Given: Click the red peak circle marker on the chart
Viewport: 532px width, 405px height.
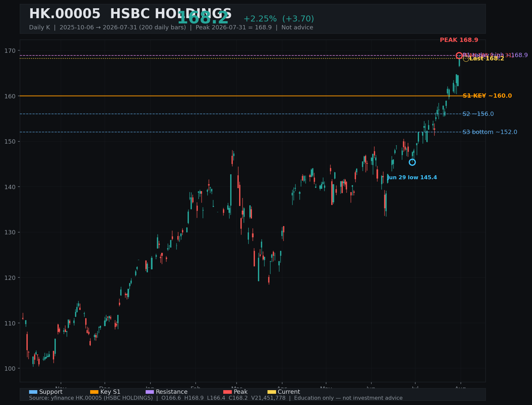Looking at the screenshot, I should click(459, 55).
